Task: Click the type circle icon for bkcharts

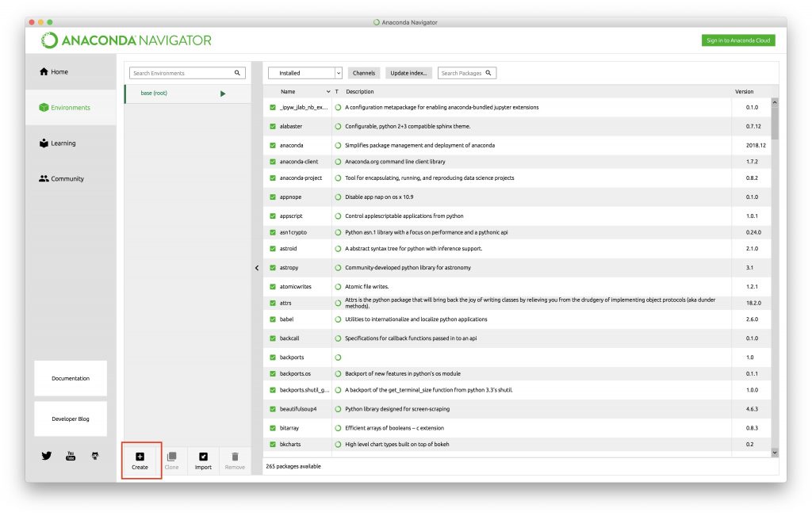Action: point(338,444)
